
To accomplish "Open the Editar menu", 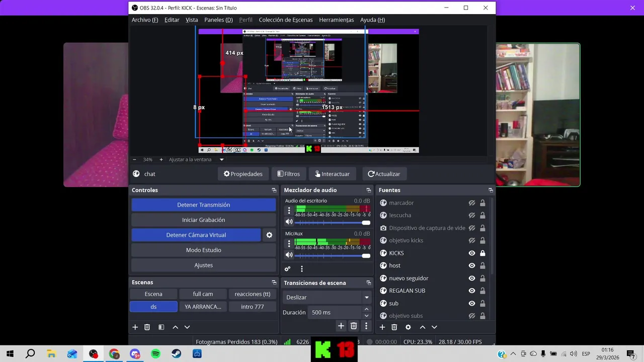I will point(172,20).
